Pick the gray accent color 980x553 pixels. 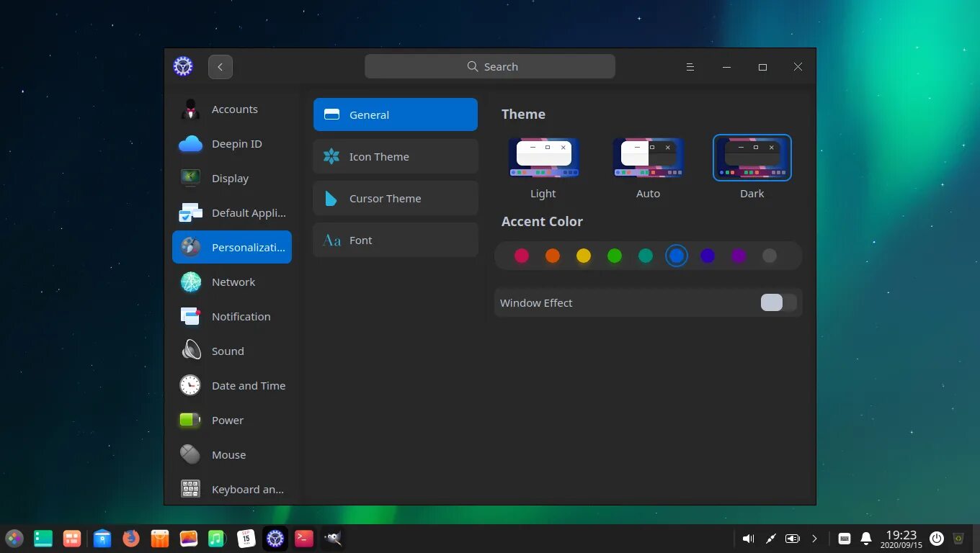click(770, 256)
